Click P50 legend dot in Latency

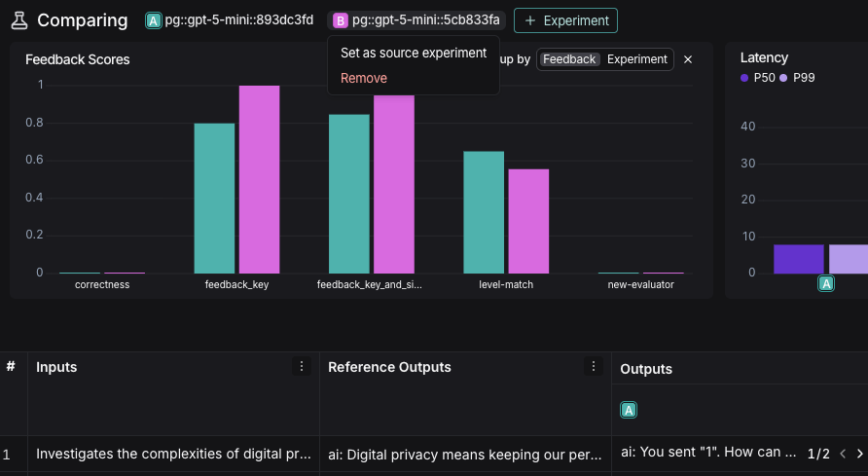click(744, 78)
